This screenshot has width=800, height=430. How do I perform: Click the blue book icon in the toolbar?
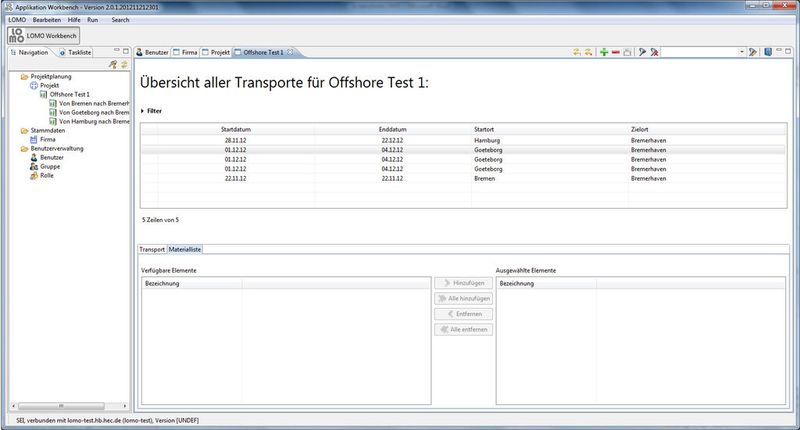coord(768,52)
